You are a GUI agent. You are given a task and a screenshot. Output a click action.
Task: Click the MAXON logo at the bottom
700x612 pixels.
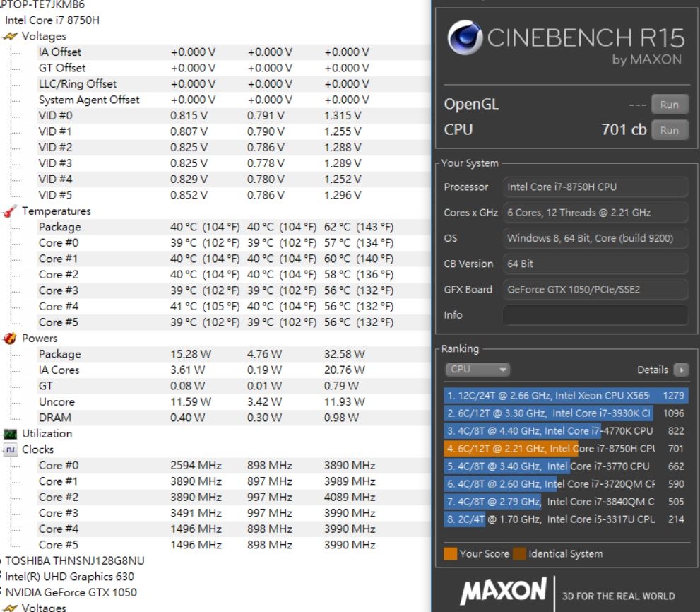point(503,591)
